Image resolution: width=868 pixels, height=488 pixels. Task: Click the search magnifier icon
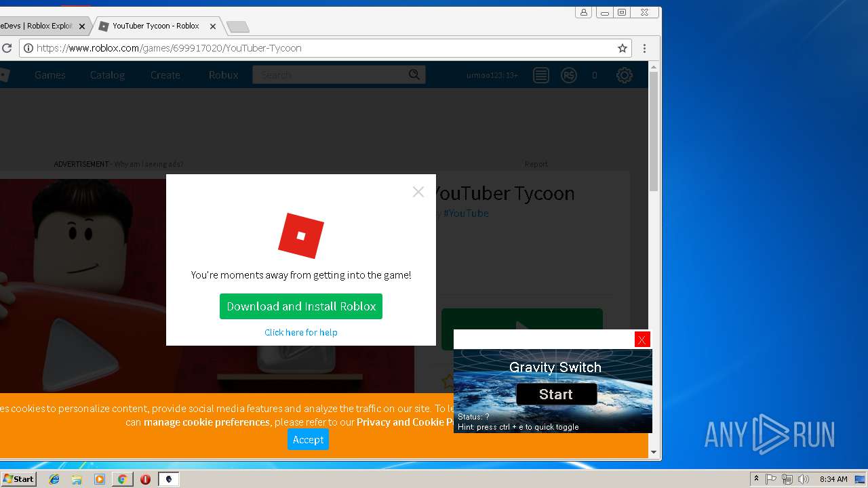point(414,75)
